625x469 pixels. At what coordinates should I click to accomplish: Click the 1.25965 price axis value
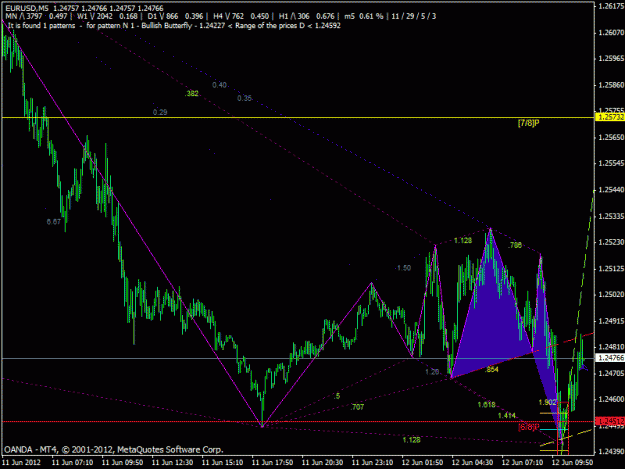coord(611,59)
